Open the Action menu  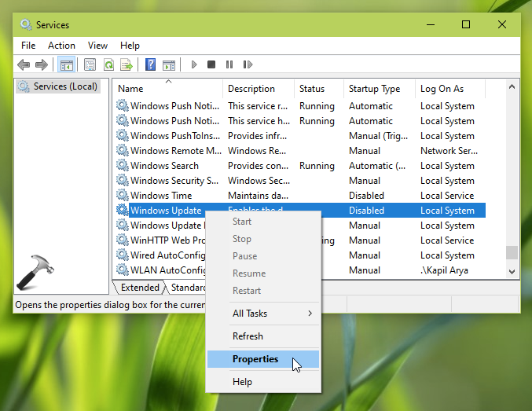(61, 46)
